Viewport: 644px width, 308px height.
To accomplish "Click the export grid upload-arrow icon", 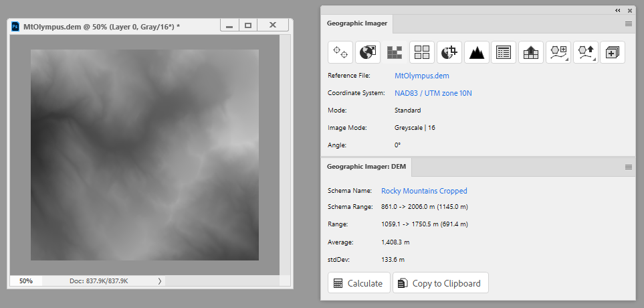I will coord(530,52).
